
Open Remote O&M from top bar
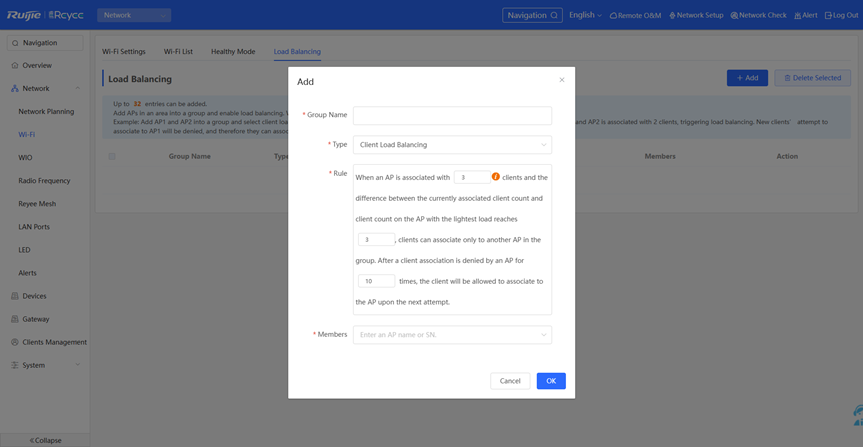click(x=636, y=16)
